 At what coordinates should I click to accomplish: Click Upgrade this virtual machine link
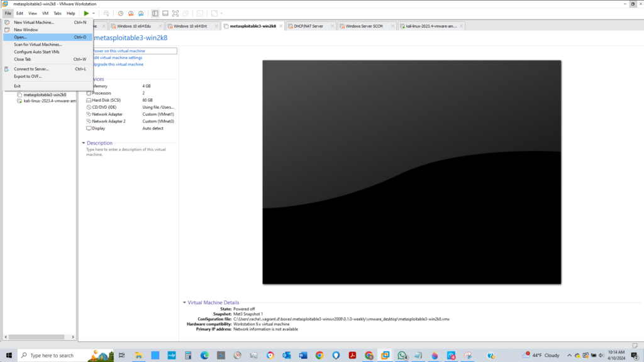118,65
